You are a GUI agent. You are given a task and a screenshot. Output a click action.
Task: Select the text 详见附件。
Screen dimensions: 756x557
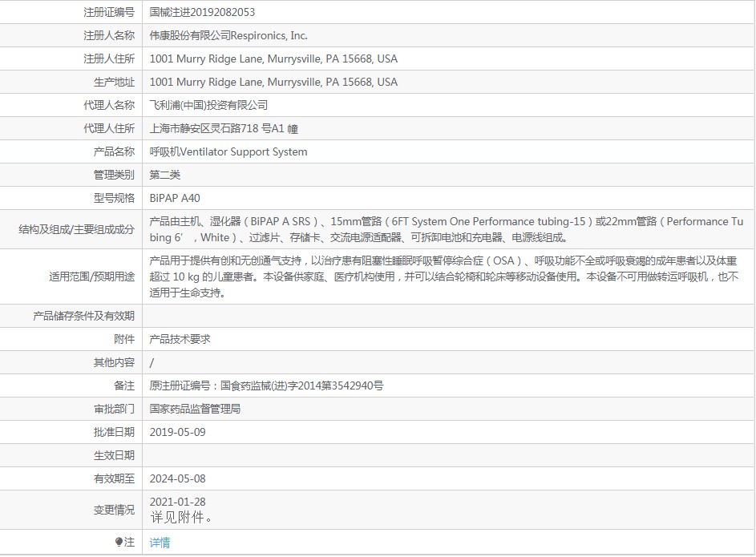coord(181,518)
